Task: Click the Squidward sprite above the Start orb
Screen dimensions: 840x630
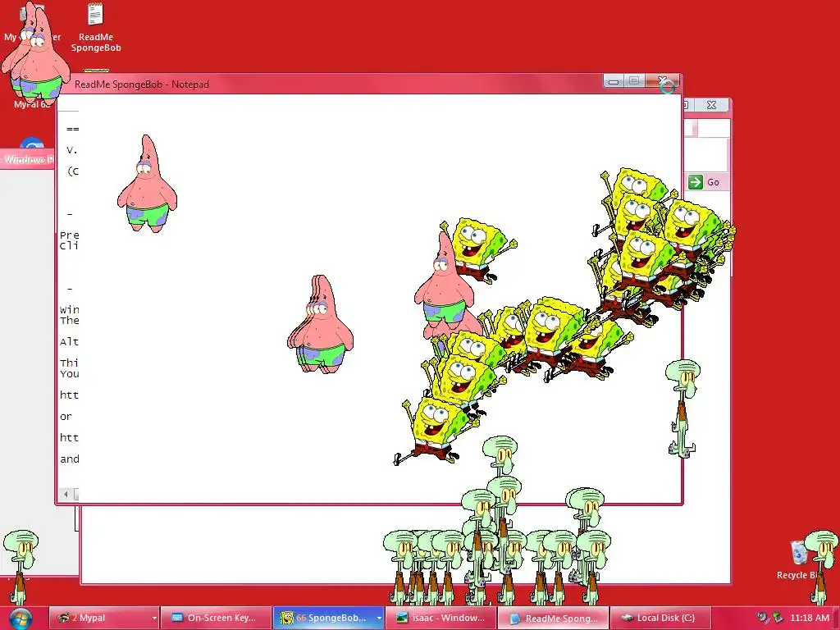Action: click(x=21, y=568)
